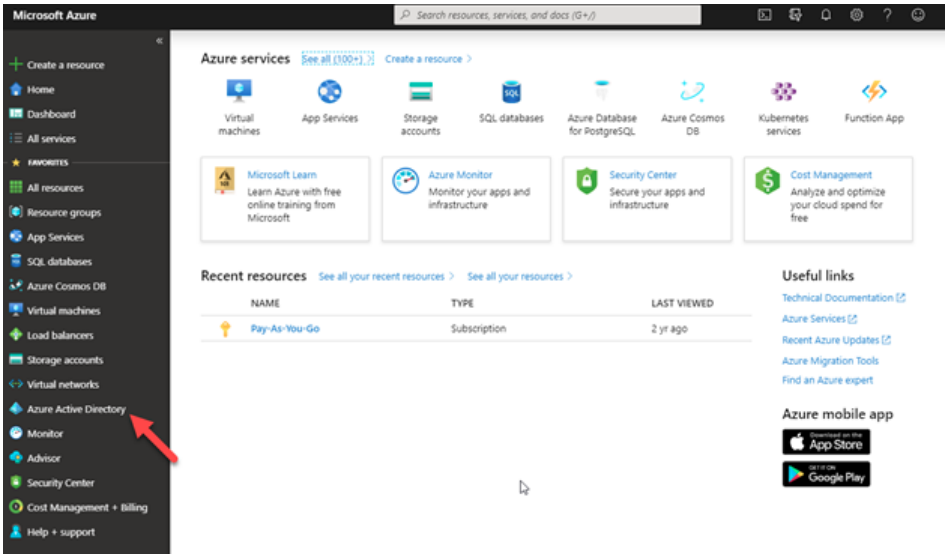Open Virtual machines service icon

click(x=239, y=91)
